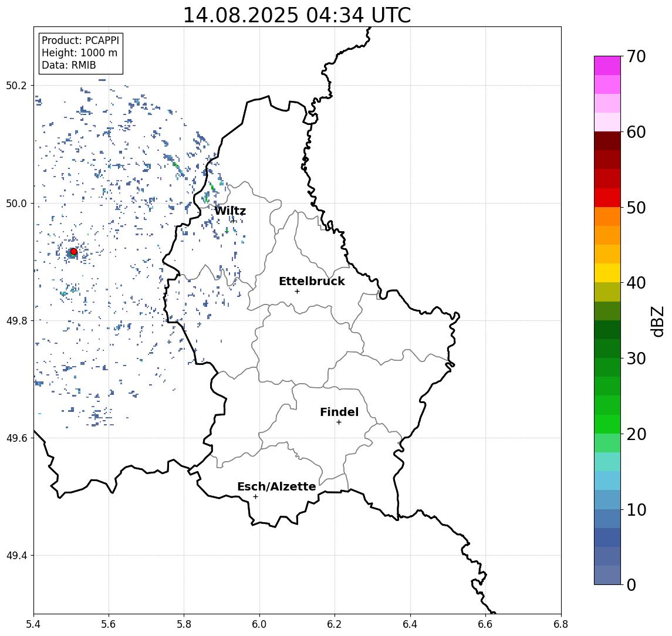Screen dimensions: 672x636
Task: Click the Ettelbruck city label
Action: pyautogui.click(x=312, y=281)
